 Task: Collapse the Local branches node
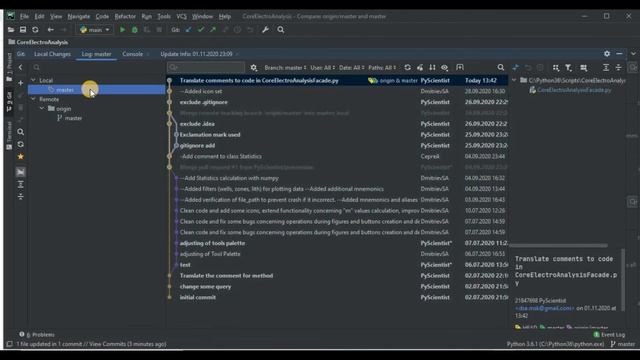coord(33,80)
